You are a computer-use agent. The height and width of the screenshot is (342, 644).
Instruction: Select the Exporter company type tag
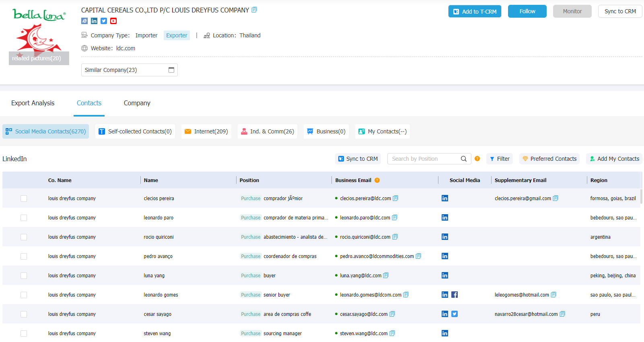coord(177,35)
